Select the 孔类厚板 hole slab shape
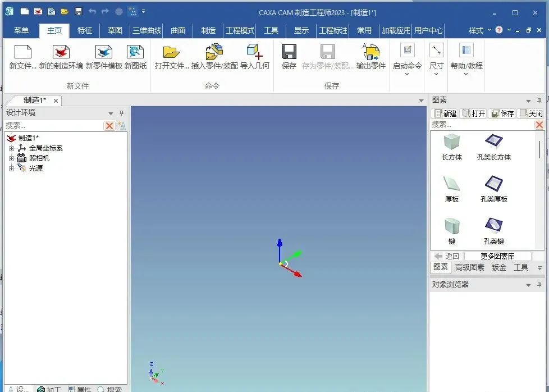The width and height of the screenshot is (549, 392). pos(493,189)
